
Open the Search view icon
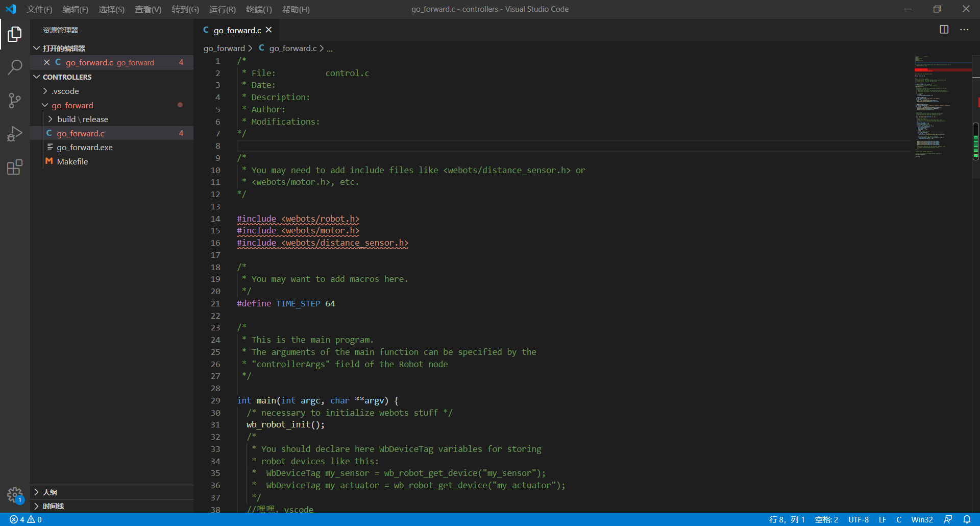tap(15, 66)
